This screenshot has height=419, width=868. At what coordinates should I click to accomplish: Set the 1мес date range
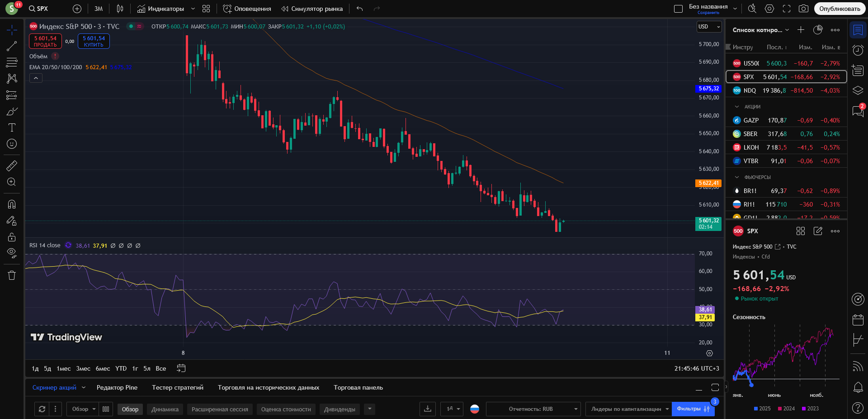coord(63,368)
